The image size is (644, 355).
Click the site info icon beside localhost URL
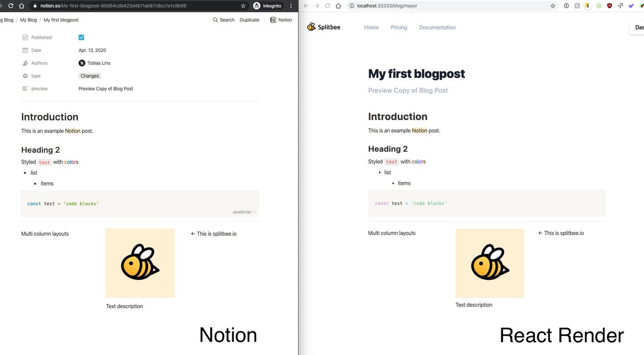click(x=352, y=6)
